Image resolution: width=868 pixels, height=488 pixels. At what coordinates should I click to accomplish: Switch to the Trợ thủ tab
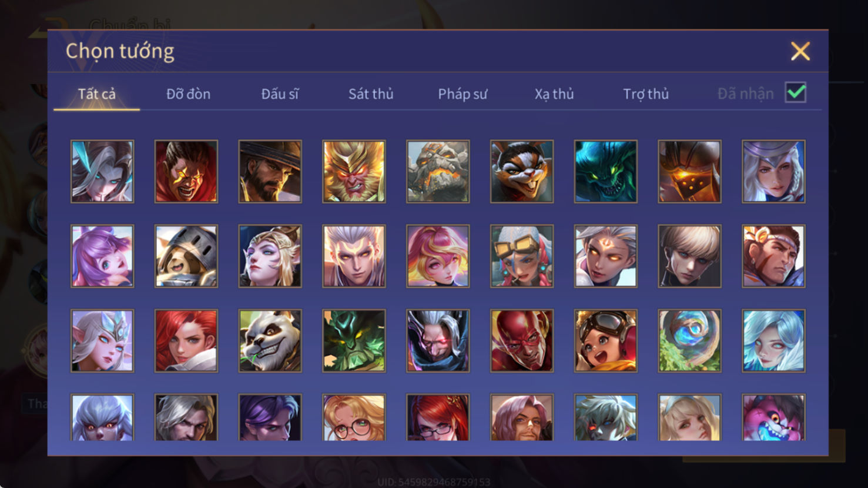click(646, 94)
